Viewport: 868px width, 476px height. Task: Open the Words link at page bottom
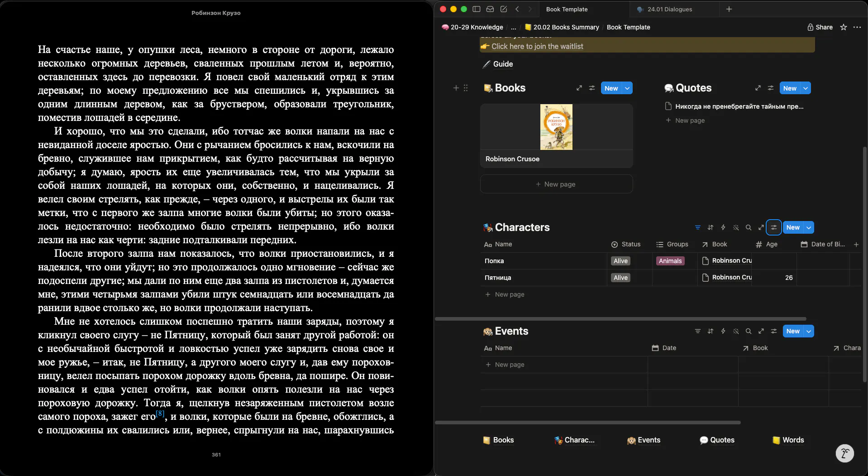(788, 440)
